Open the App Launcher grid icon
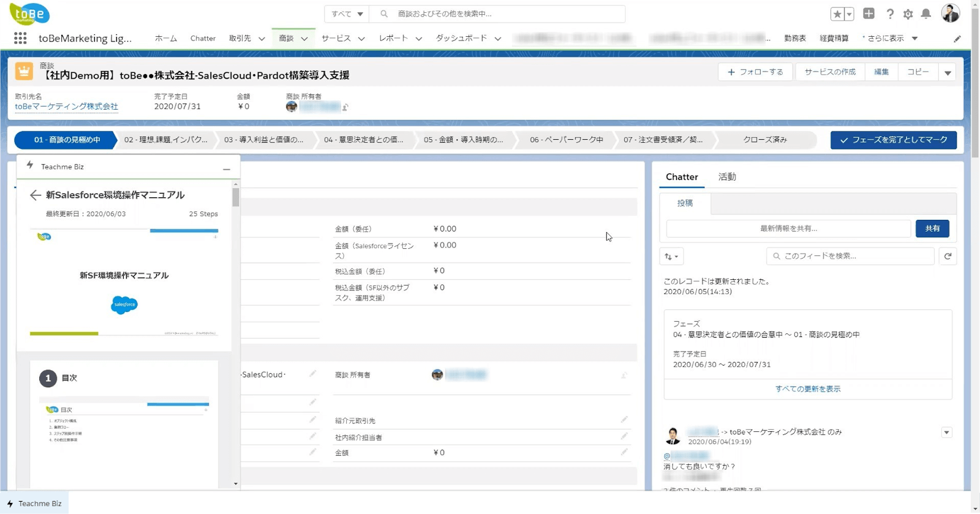 (x=20, y=38)
